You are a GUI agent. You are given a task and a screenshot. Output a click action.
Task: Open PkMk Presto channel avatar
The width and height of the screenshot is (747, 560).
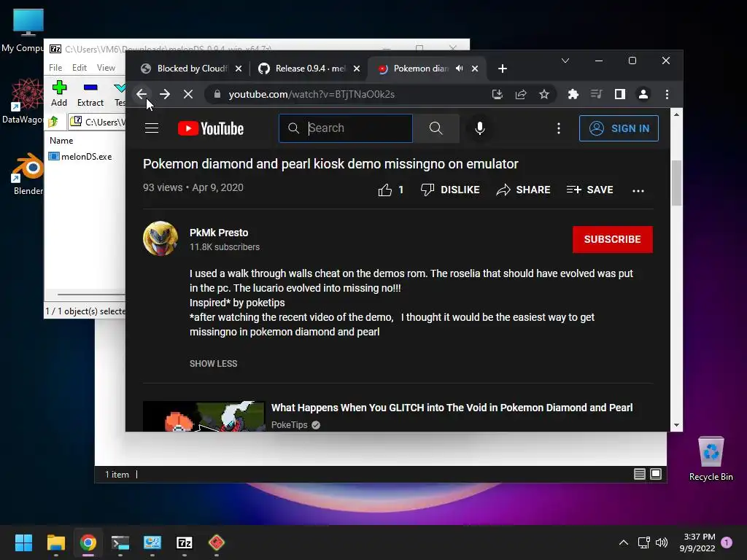160,238
